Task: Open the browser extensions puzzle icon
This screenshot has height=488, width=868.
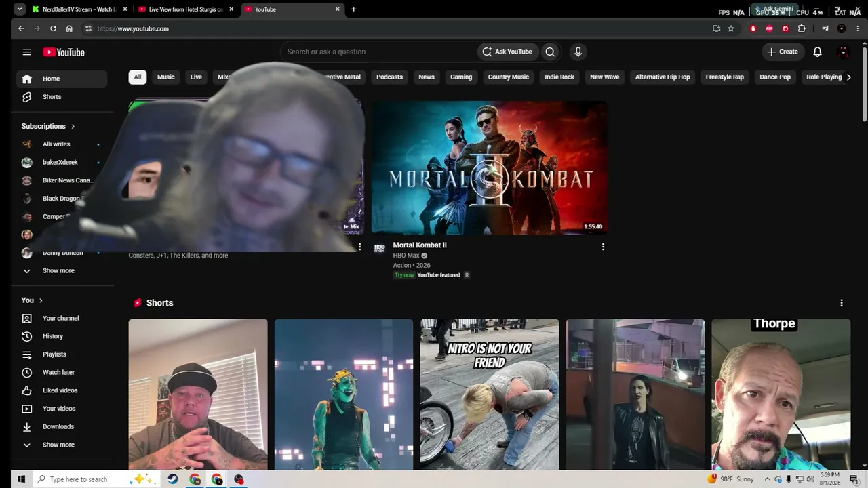Action: 802,28
